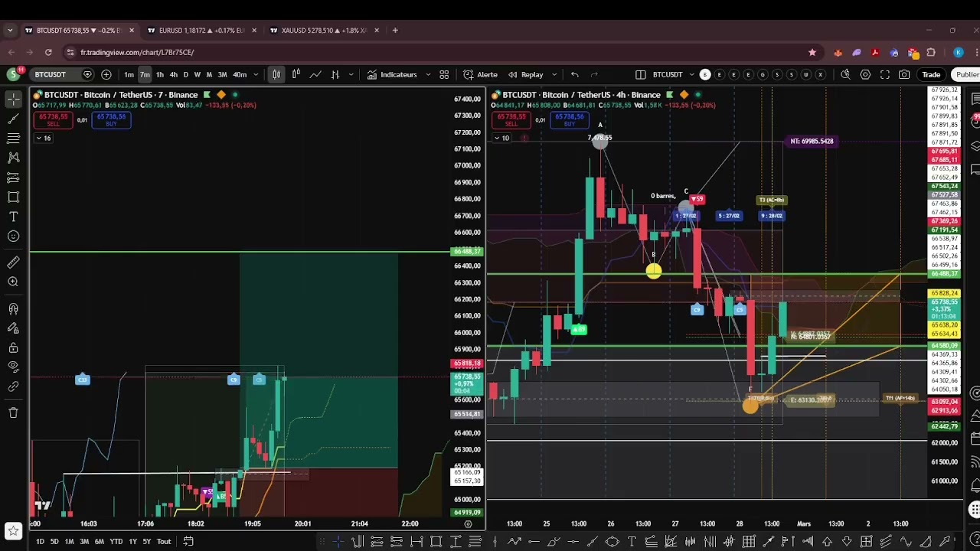Select the 40m timeframe
Image resolution: width=980 pixels, height=551 pixels.
[x=240, y=74]
